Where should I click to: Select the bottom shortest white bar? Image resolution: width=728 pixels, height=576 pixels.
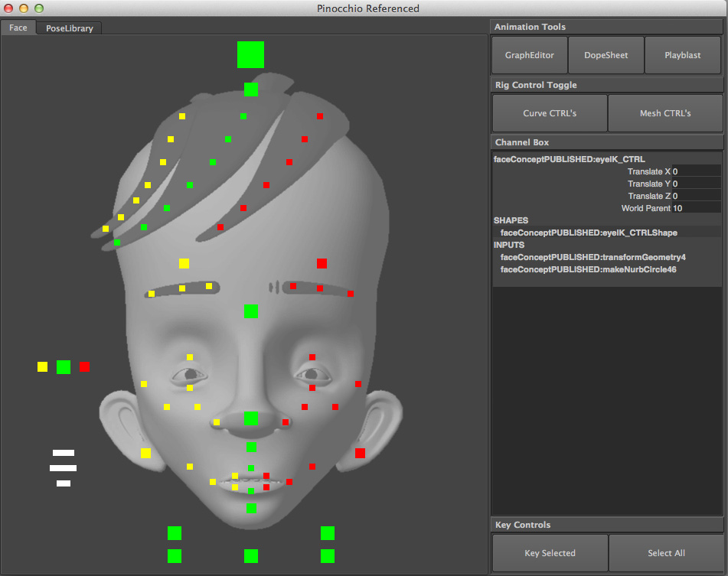click(x=64, y=483)
